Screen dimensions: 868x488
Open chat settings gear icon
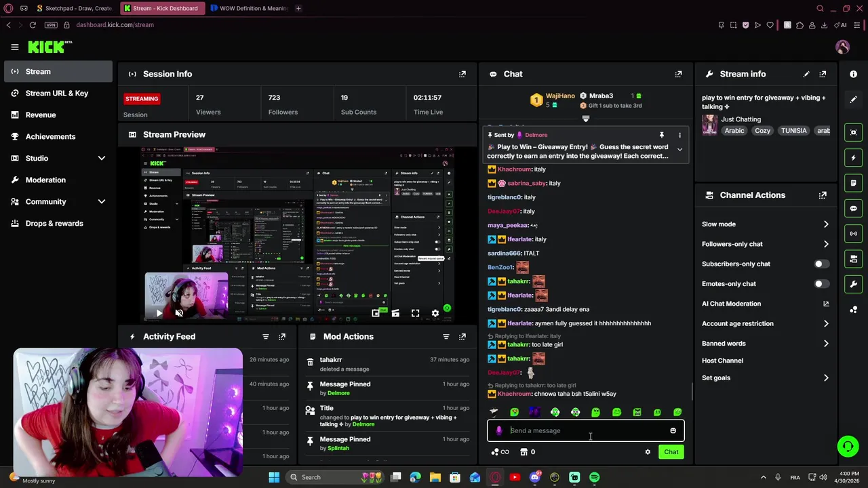(x=648, y=452)
